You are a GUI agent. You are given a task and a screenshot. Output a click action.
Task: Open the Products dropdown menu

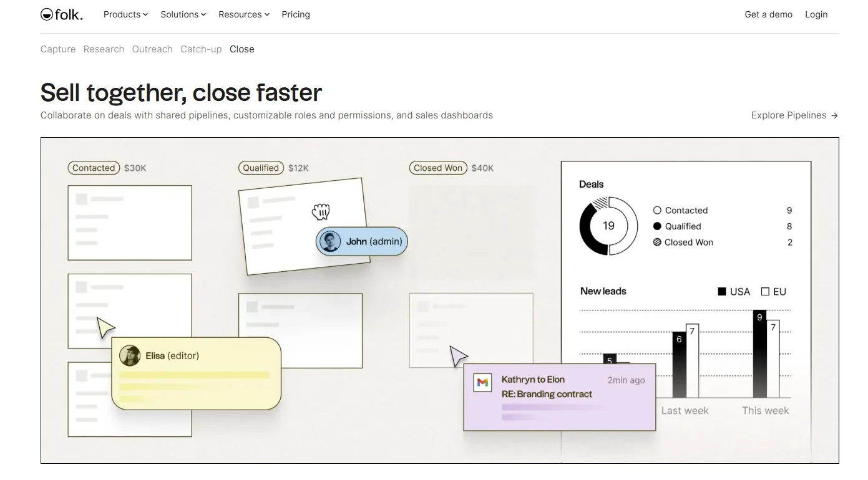click(x=125, y=14)
